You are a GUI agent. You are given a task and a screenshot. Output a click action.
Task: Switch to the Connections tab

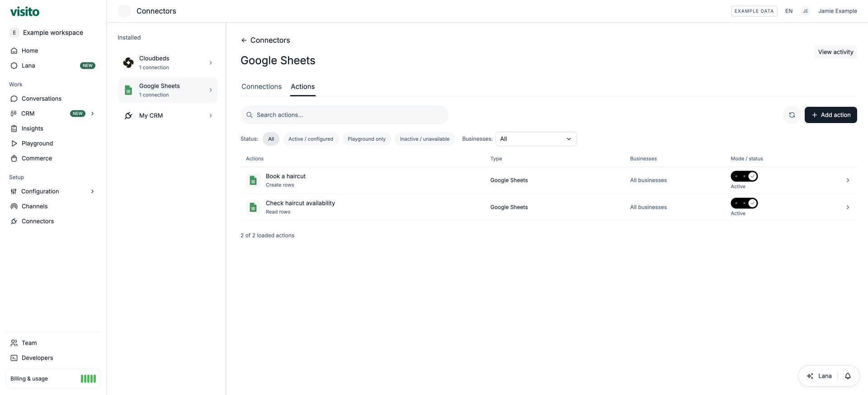pos(261,86)
